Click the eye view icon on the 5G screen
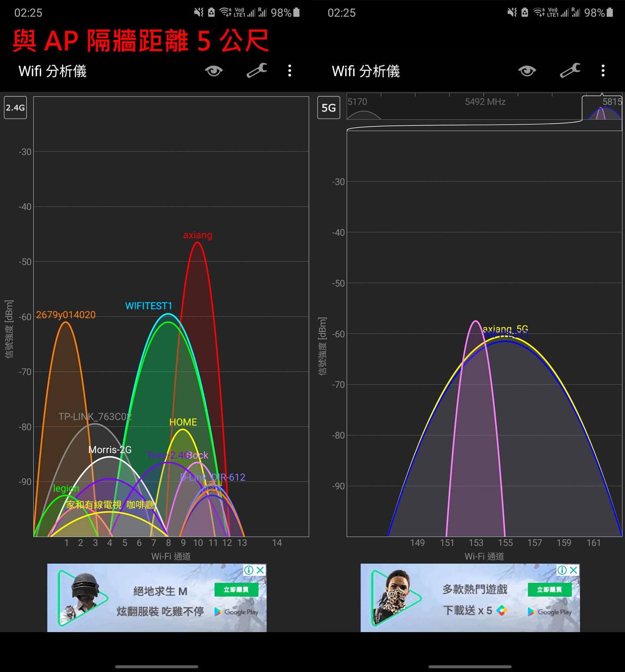 (527, 71)
